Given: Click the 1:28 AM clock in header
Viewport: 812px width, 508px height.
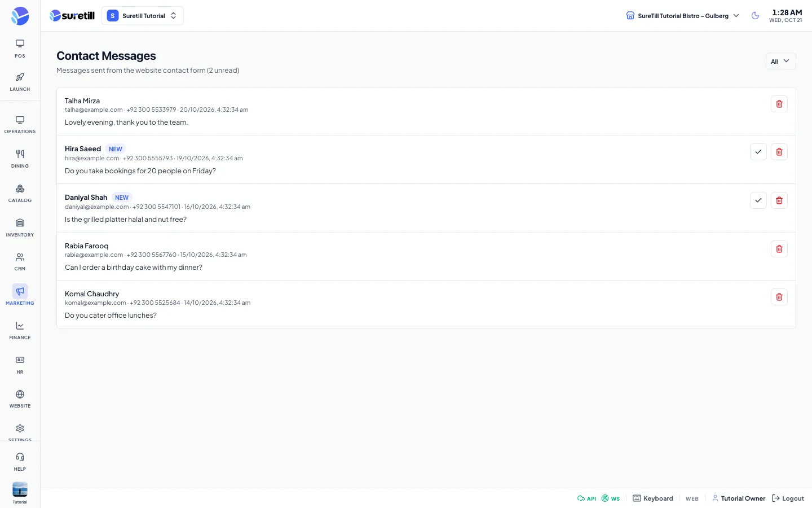Looking at the screenshot, I should [x=787, y=12].
